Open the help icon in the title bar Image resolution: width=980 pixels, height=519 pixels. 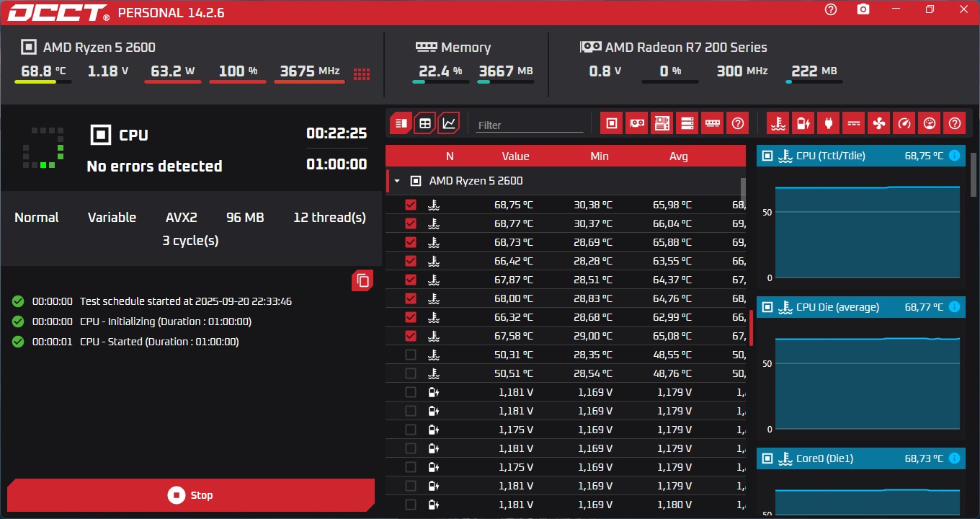[831, 9]
